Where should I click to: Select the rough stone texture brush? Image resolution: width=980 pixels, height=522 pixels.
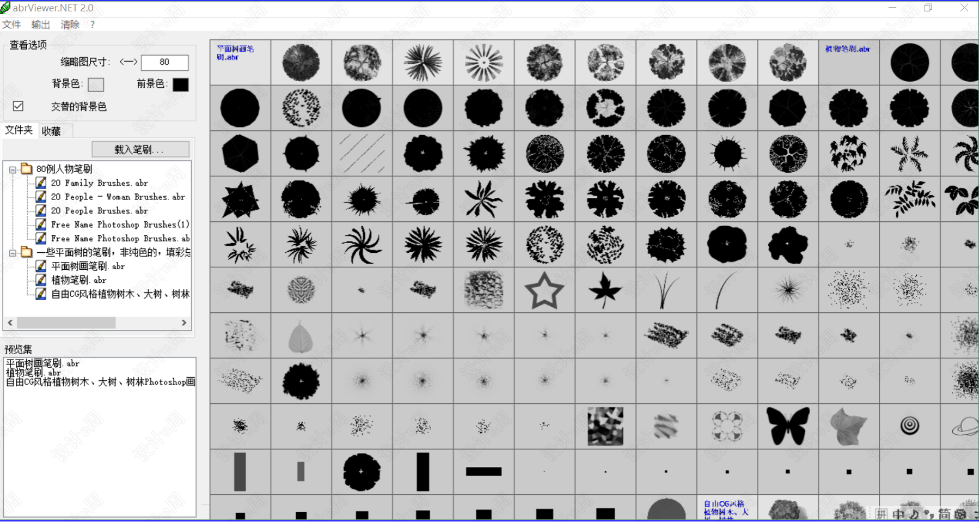tap(483, 290)
